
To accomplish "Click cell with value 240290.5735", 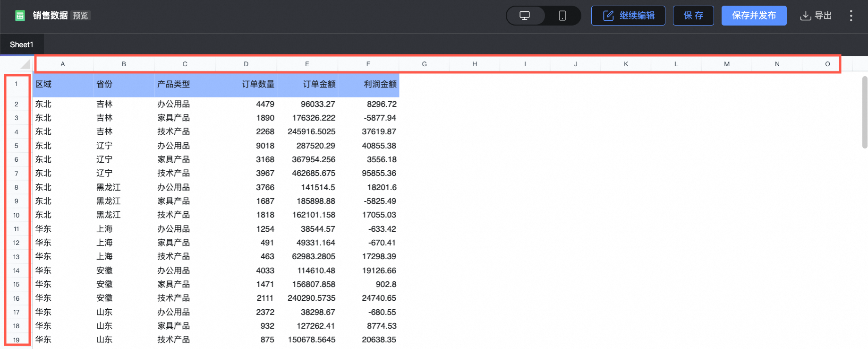I will (x=307, y=298).
